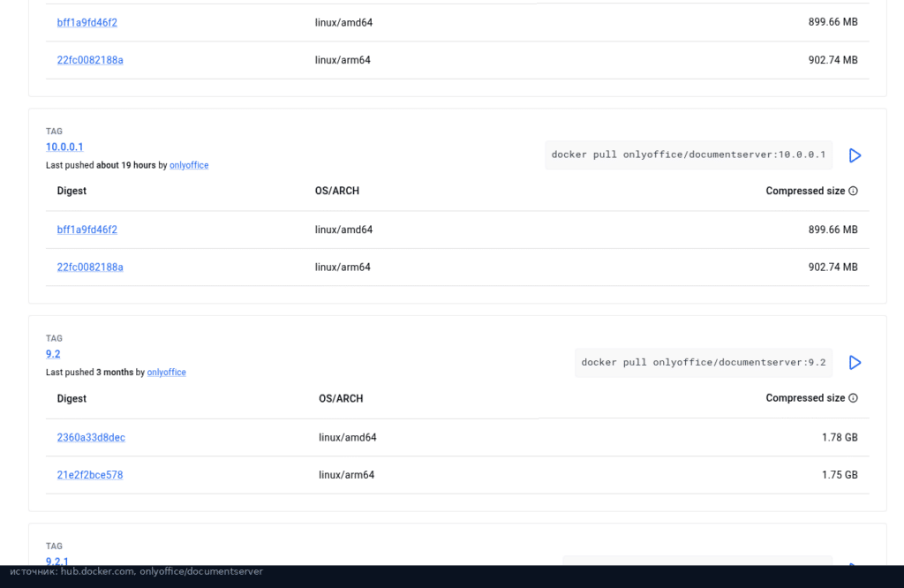Open digest bff1a9fd46f2 under tag 10.0.0.1
The height and width of the screenshot is (588, 904).
(87, 230)
